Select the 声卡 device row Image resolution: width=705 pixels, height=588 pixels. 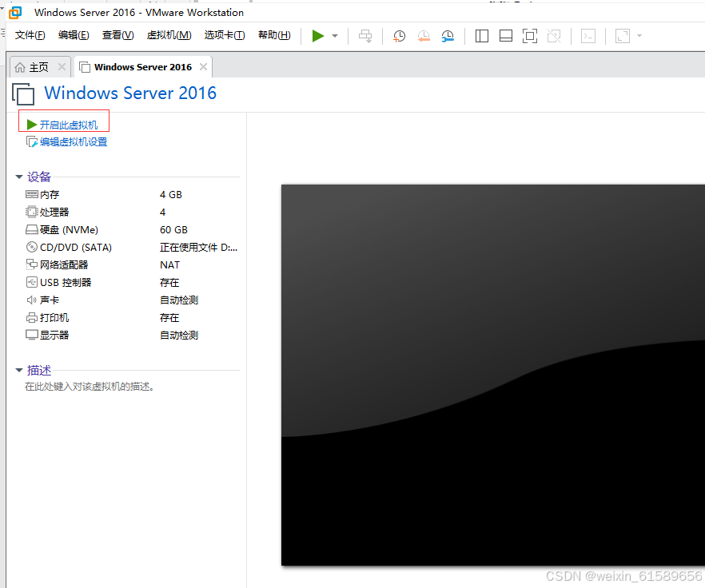[132, 300]
